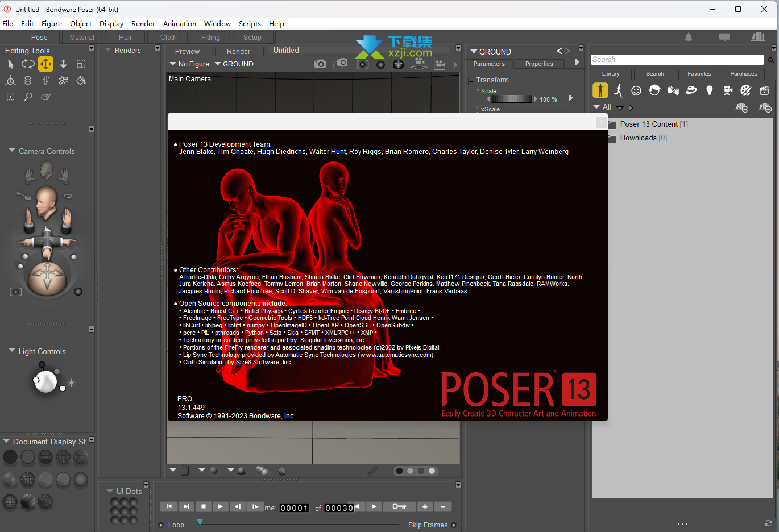
Task: Open the File menu
Action: coord(8,23)
